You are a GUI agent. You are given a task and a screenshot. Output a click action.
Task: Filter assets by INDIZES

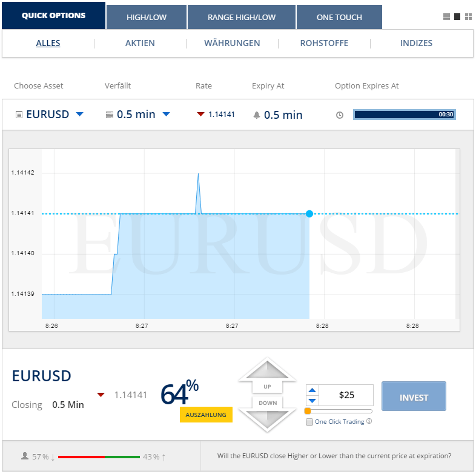tap(416, 43)
